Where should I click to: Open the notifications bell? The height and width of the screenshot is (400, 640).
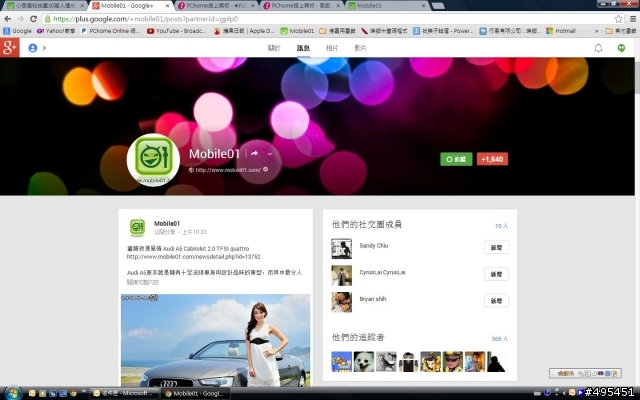pos(598,48)
